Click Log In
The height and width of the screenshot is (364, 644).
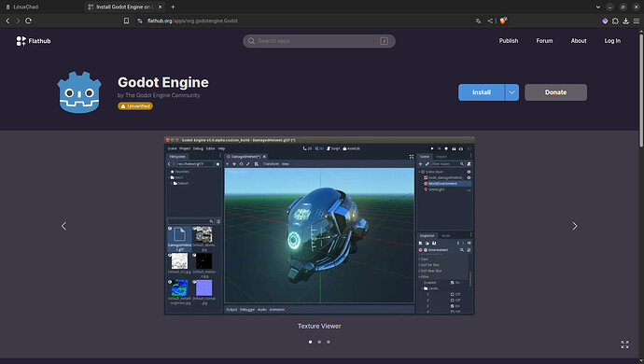pyautogui.click(x=612, y=41)
